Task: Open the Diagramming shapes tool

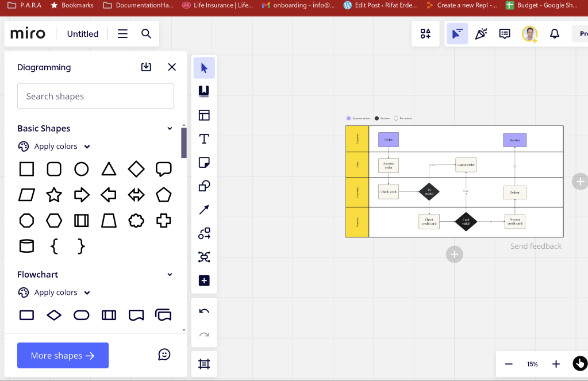Action: pos(204,233)
